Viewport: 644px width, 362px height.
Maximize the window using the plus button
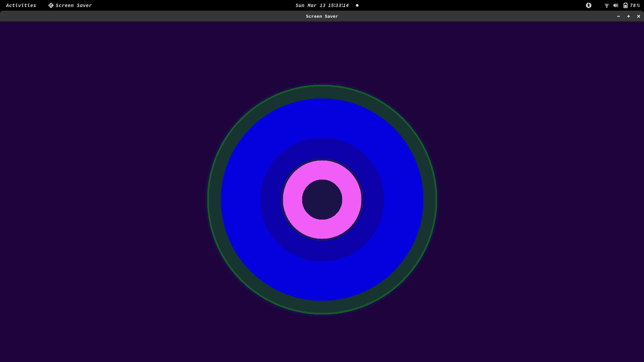pyautogui.click(x=629, y=16)
